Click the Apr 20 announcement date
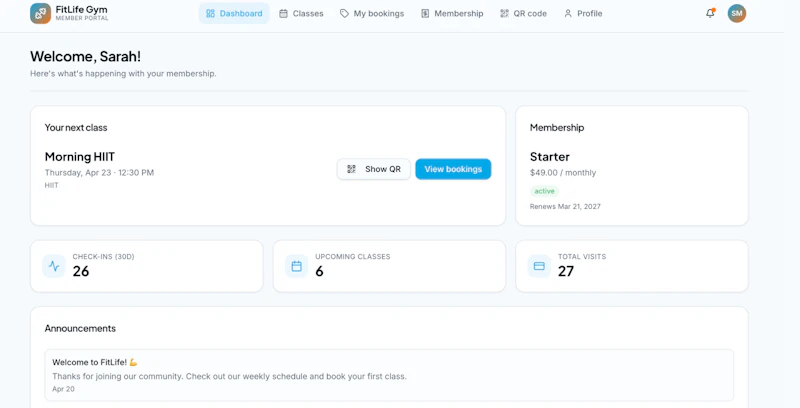The width and height of the screenshot is (800, 408). tap(63, 389)
